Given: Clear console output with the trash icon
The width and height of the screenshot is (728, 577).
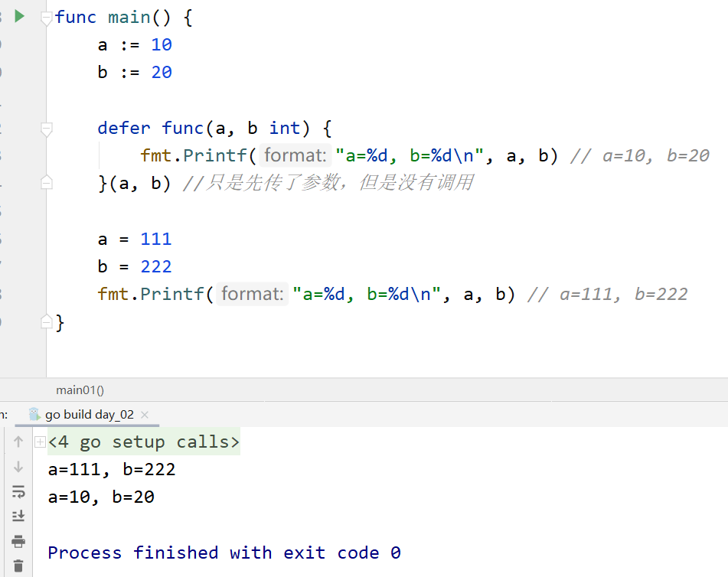Looking at the screenshot, I should [18, 566].
